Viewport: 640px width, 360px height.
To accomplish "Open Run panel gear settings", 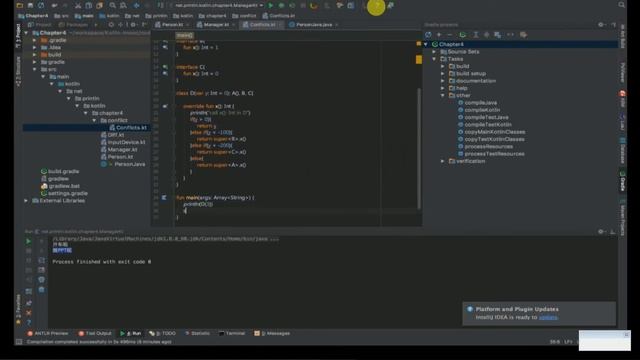I will tap(601, 231).
